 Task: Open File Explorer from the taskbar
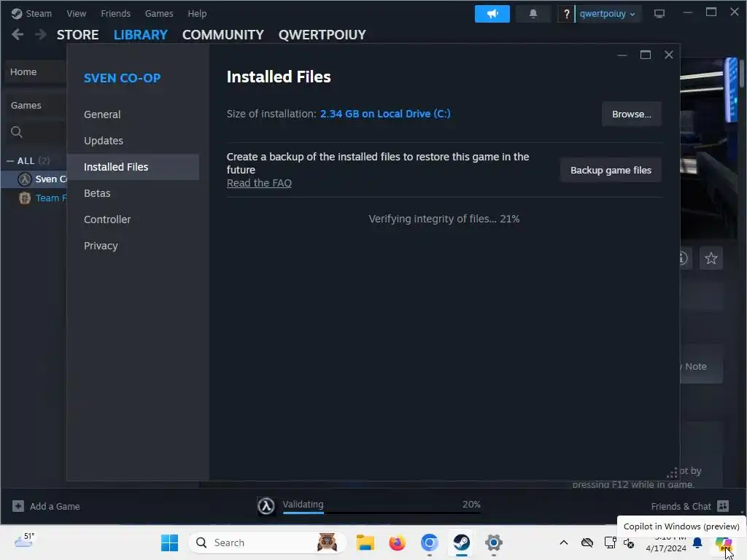click(365, 542)
